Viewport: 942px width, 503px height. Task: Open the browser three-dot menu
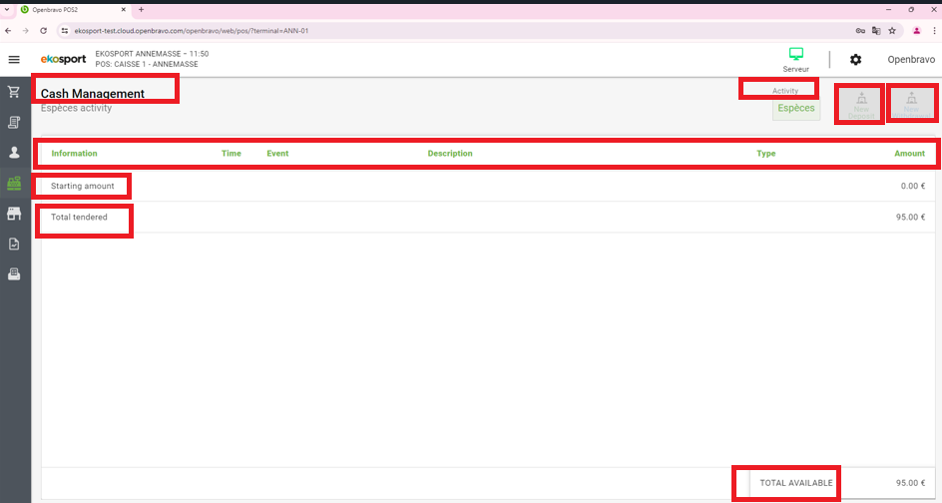pos(934,31)
